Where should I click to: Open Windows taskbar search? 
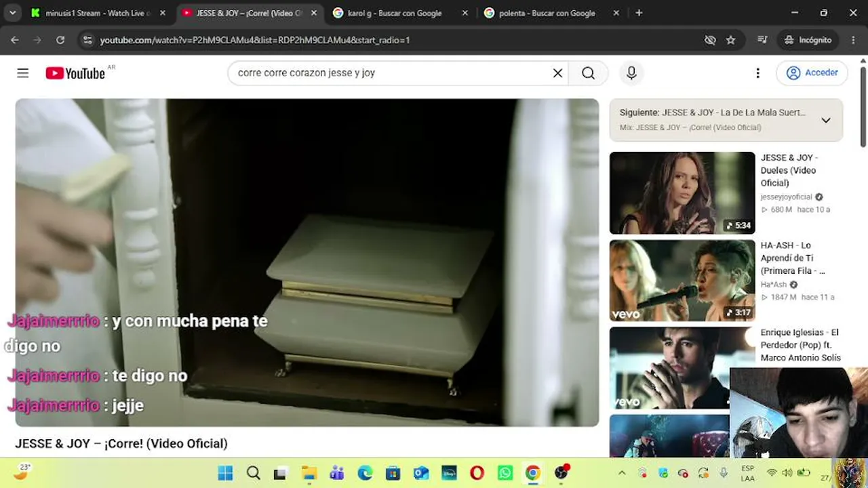[x=254, y=473]
